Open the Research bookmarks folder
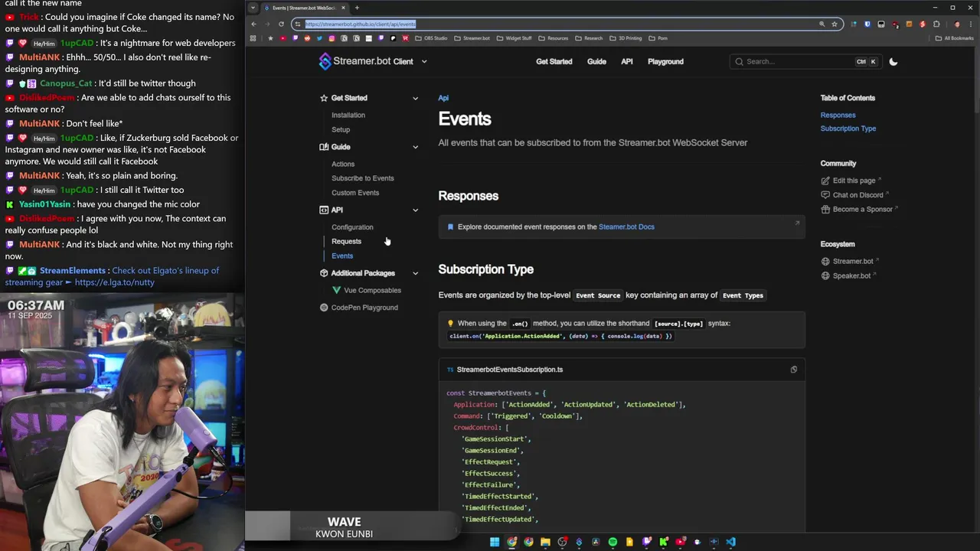The width and height of the screenshot is (980, 551). coord(590,38)
